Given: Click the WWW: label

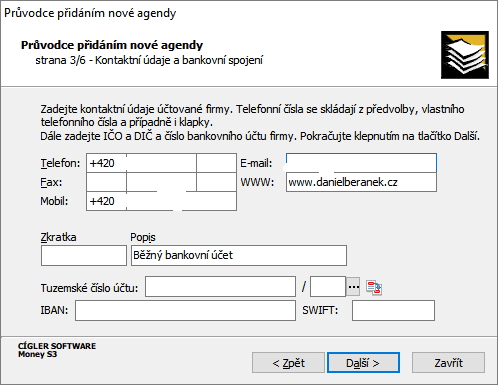Looking at the screenshot, I should pos(257,182).
